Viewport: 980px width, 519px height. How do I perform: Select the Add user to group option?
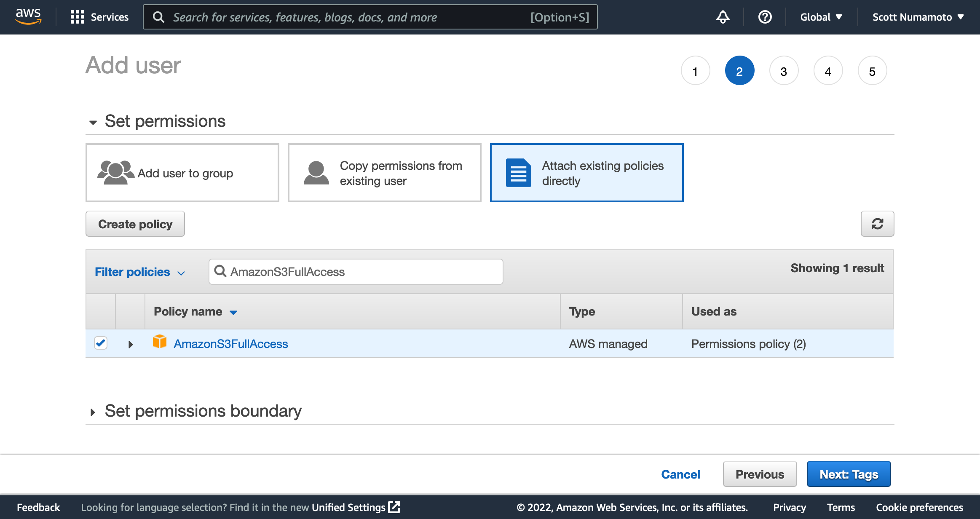click(x=182, y=173)
